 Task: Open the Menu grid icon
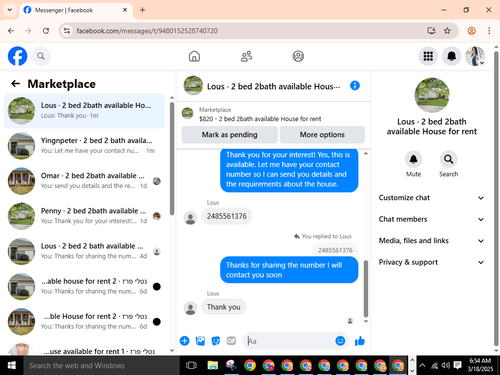tap(428, 56)
